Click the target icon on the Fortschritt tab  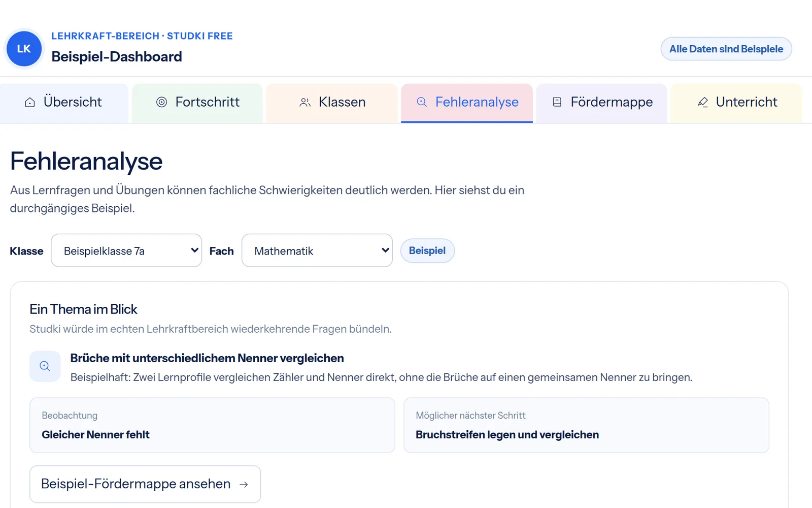(x=161, y=102)
